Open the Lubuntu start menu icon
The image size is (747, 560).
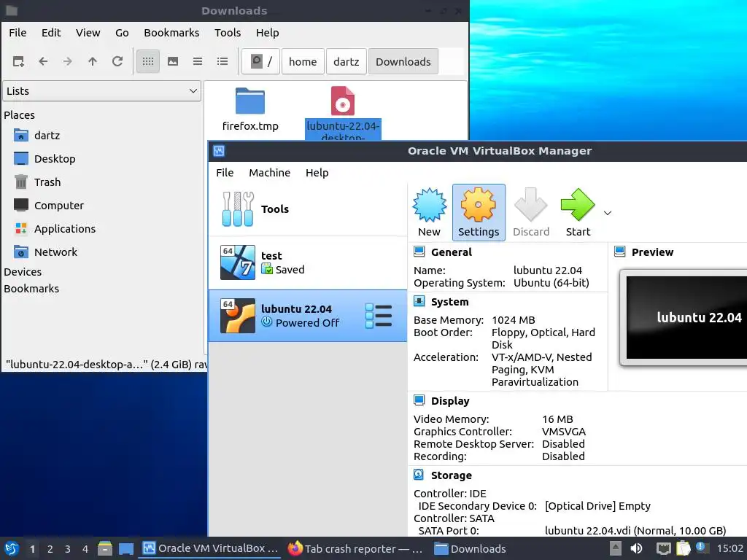[x=12, y=548]
